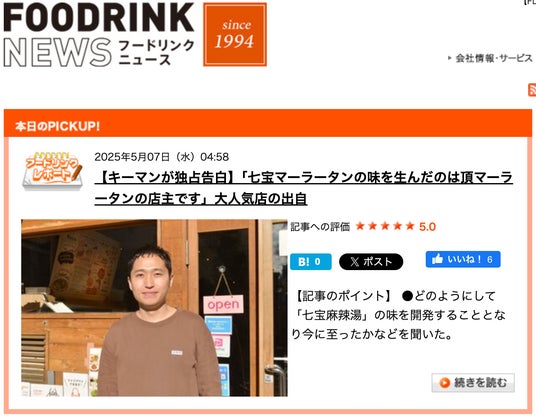Image resolution: width=536 pixels, height=417 pixels.
Task: Click the Facebook いいね! thumbs-up button
Action: point(463,259)
